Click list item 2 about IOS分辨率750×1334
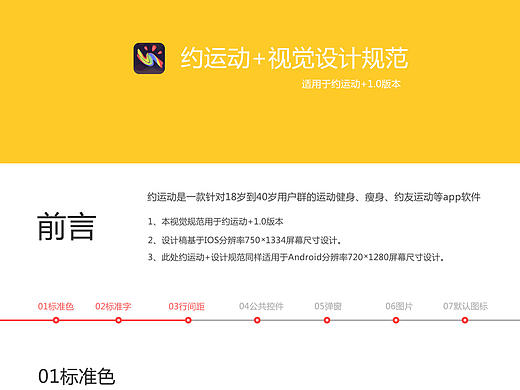This screenshot has height=390, width=520. click(x=244, y=240)
